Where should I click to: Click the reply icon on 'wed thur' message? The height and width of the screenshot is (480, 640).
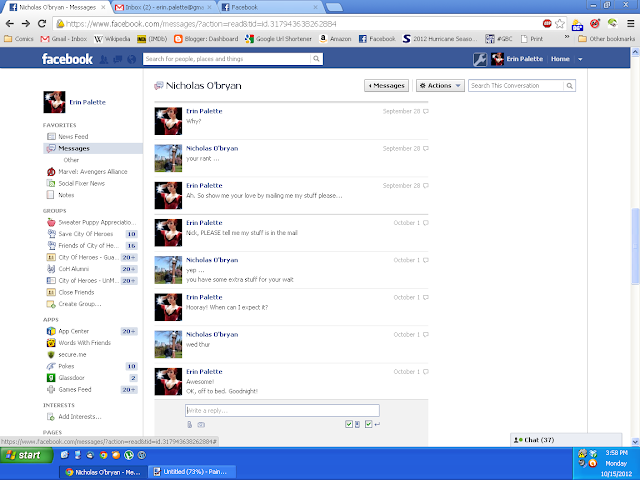pos(426,335)
